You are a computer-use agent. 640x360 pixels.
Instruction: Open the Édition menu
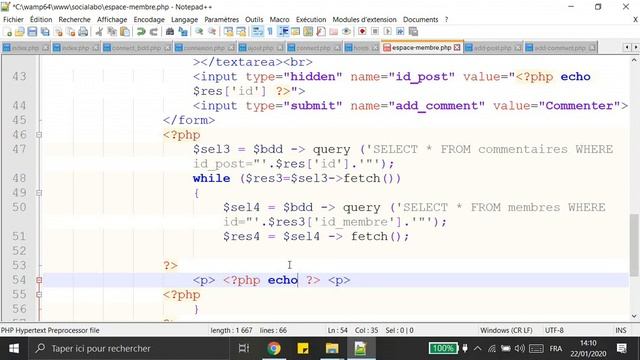coord(41,20)
